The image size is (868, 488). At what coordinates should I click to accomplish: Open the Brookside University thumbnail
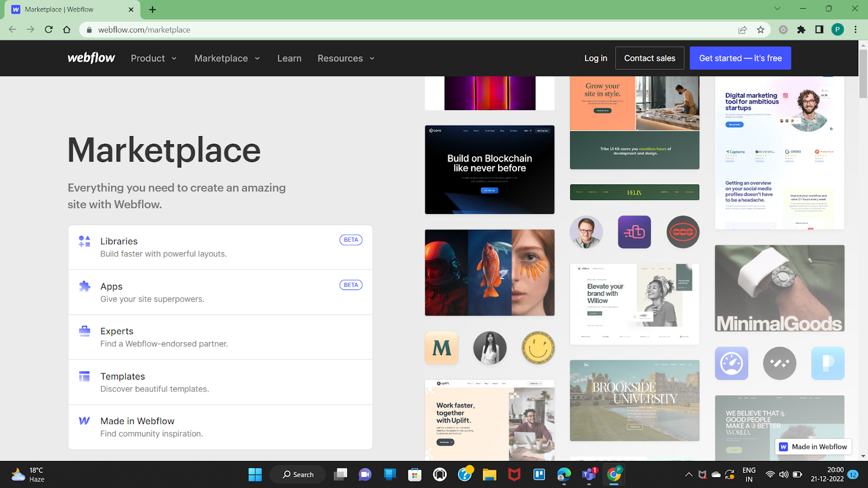pyautogui.click(x=635, y=401)
